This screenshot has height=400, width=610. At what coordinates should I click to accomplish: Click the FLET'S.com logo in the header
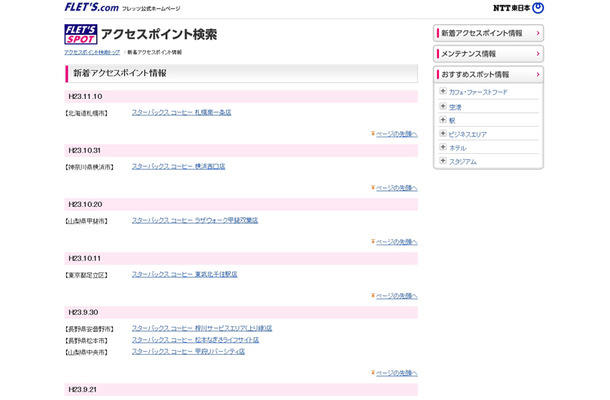point(91,7)
